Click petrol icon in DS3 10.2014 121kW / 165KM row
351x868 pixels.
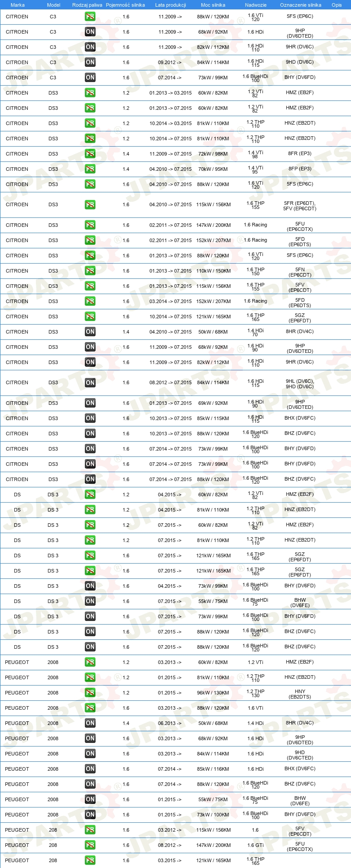90,317
